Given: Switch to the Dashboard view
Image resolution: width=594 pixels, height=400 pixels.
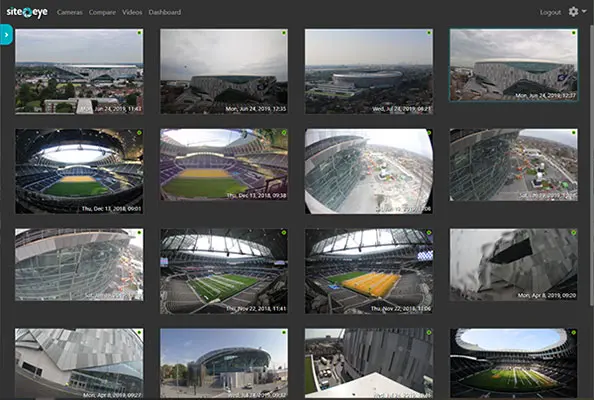Looking at the screenshot, I should pos(164,12).
